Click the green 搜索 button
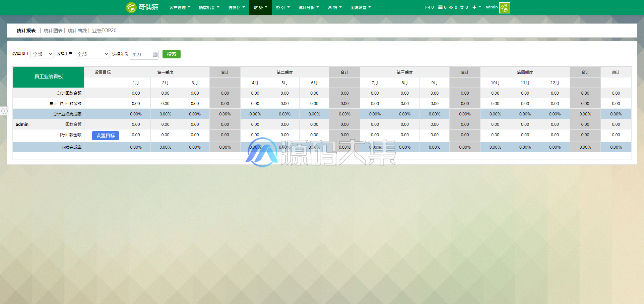Viewport: 644px width, 304px height. (172, 54)
